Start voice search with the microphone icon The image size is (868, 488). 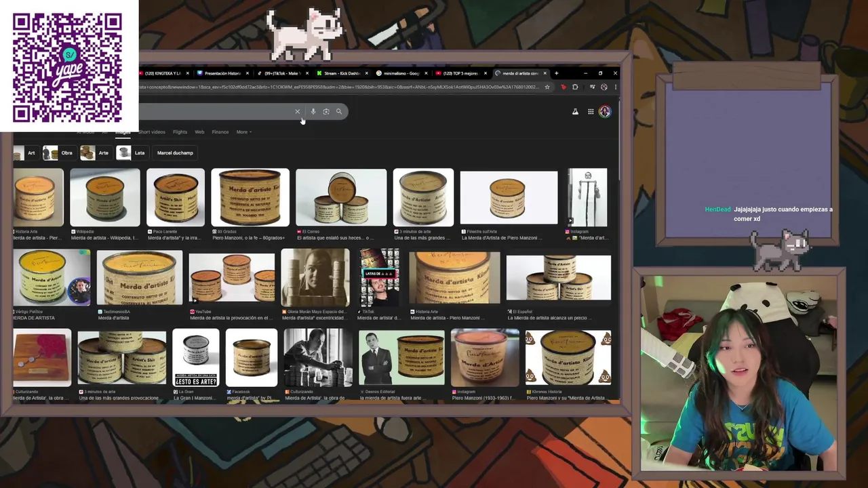pos(313,112)
